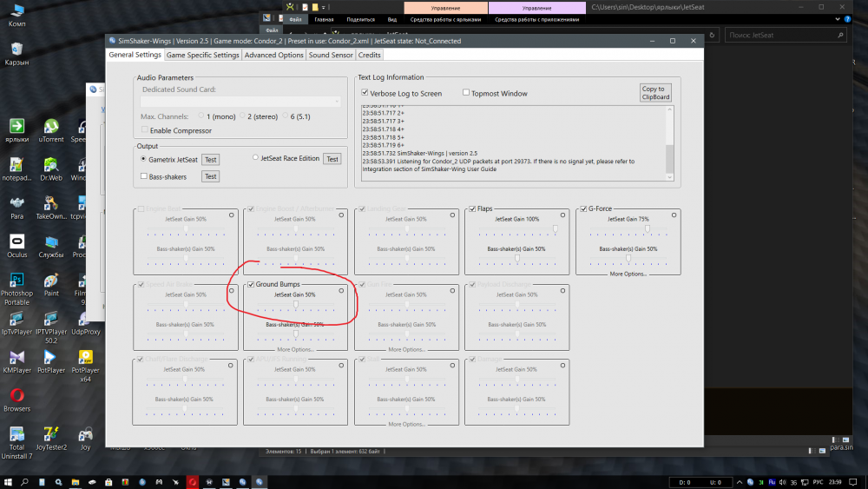868x489 pixels.
Task: Open the Windows Start menu
Action: coord(8,482)
